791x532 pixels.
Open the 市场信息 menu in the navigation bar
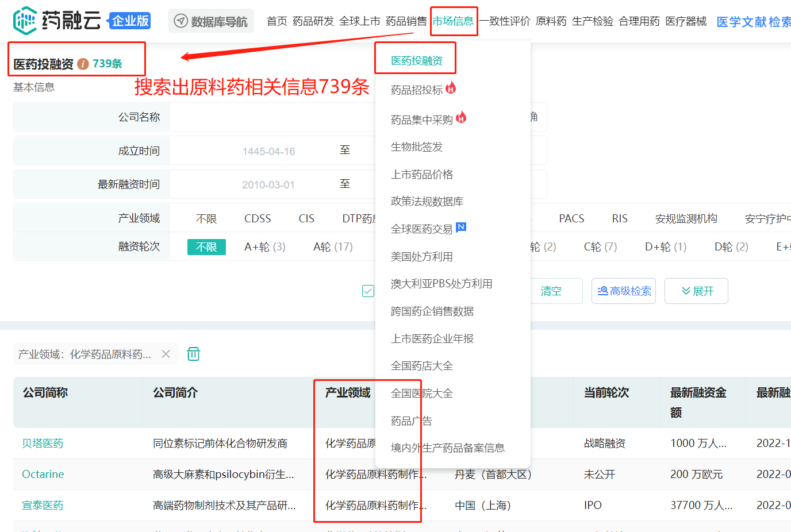453,21
